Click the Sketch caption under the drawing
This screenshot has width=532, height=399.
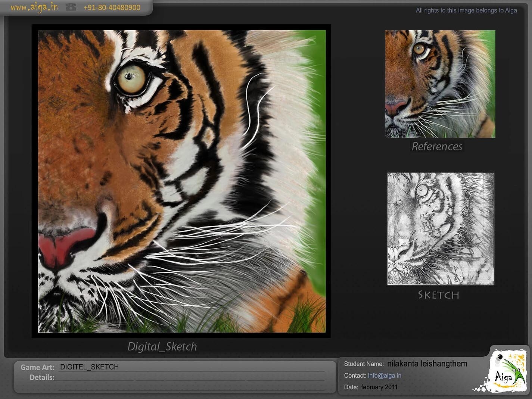coord(438,295)
